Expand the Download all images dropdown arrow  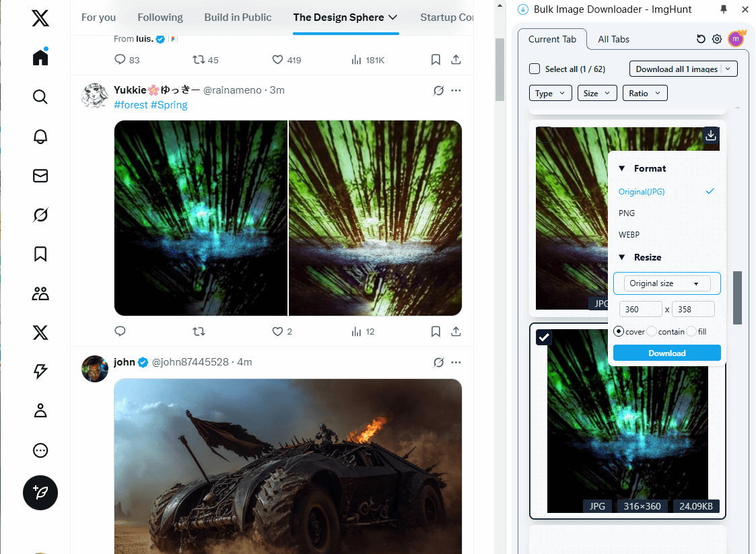pyautogui.click(x=728, y=68)
